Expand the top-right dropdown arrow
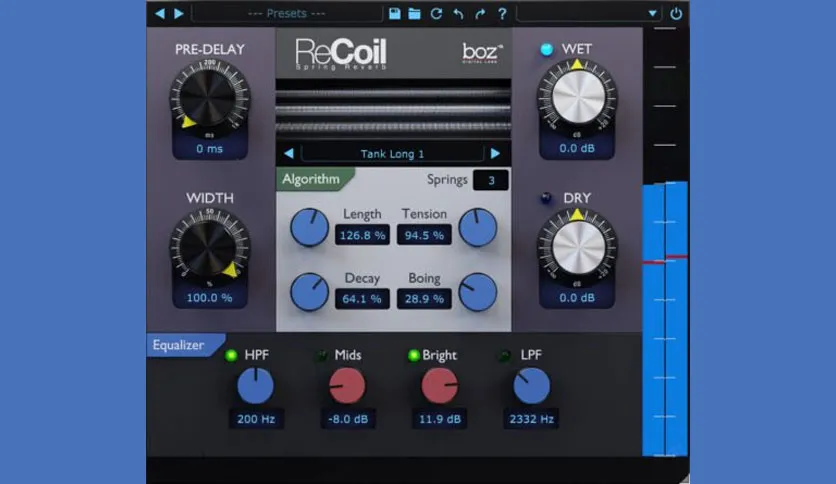The width and height of the screenshot is (836, 484). (652, 13)
